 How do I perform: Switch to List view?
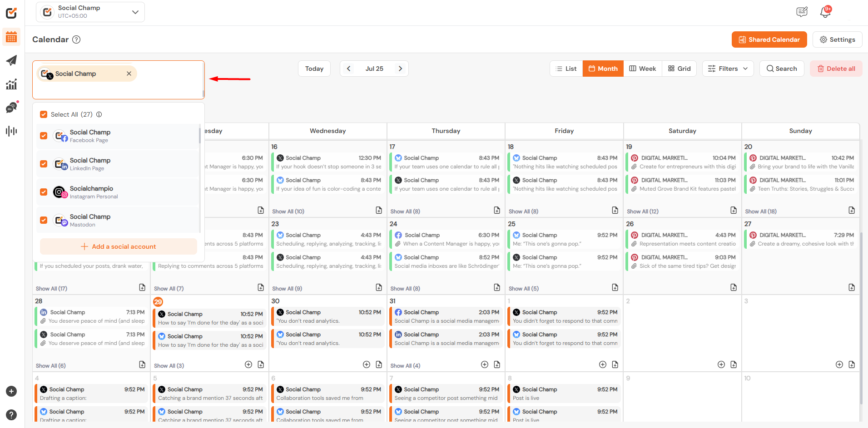tap(566, 69)
